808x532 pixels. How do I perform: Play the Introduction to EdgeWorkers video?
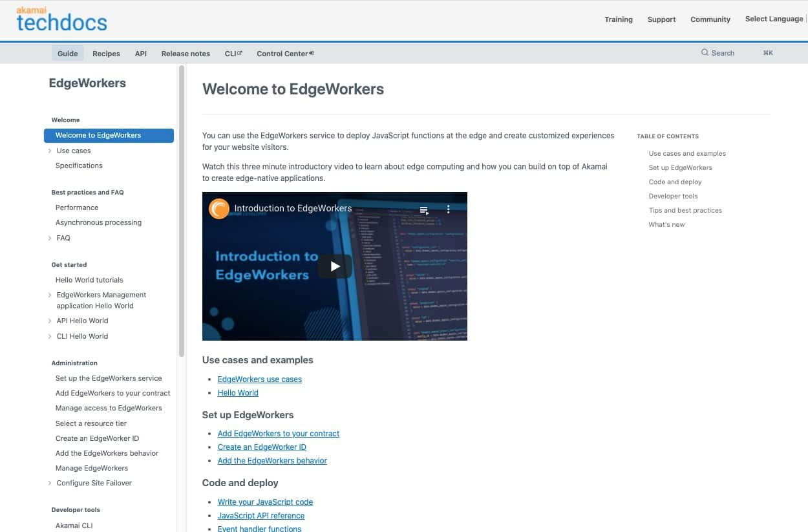pos(335,266)
